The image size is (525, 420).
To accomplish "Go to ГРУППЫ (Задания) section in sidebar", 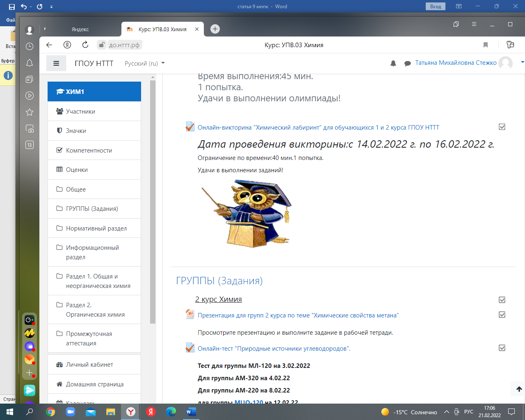I will pos(94,208).
